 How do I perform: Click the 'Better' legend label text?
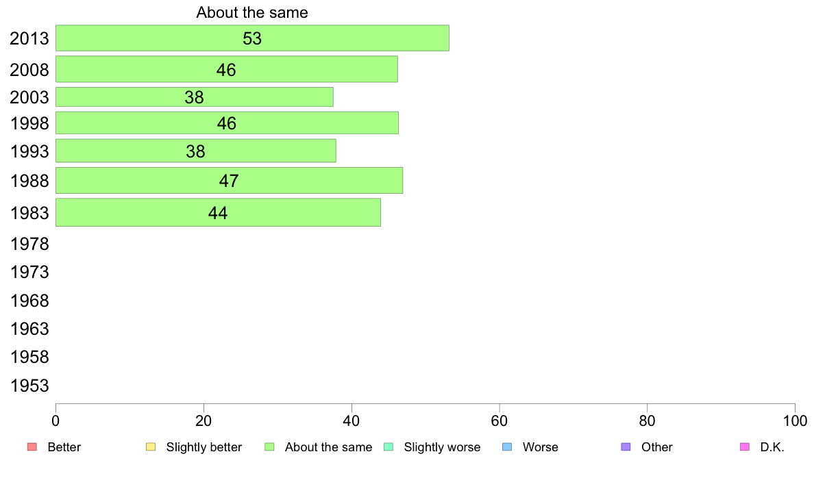click(x=64, y=447)
